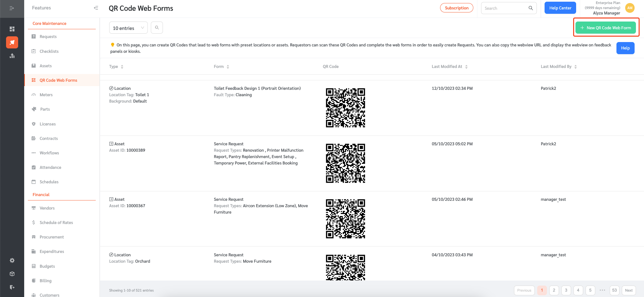644x297 pixels.
Task: Expand the hamburger menu at top left
Action: pos(12,8)
